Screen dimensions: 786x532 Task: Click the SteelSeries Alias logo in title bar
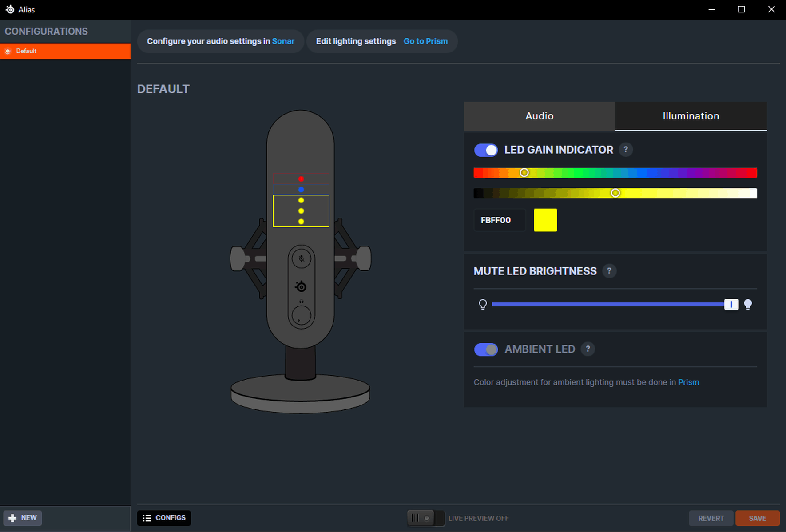point(10,9)
